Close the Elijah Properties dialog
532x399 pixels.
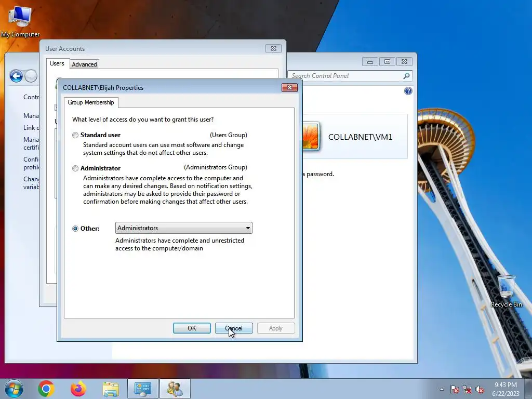pyautogui.click(x=289, y=87)
